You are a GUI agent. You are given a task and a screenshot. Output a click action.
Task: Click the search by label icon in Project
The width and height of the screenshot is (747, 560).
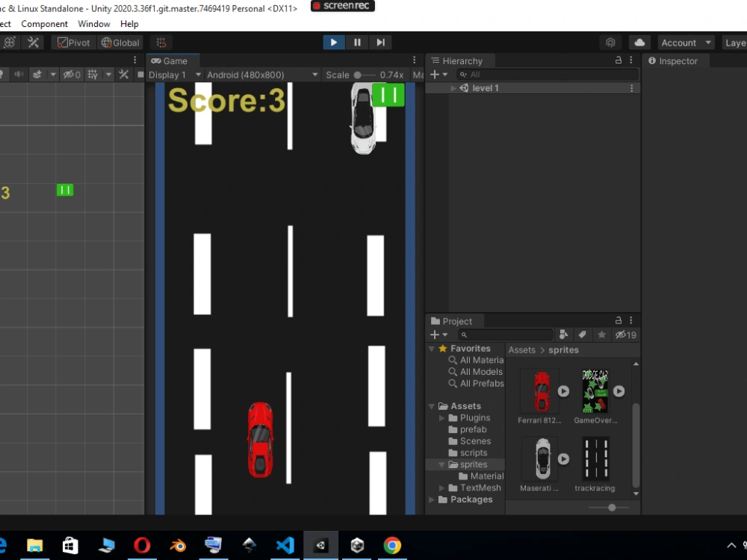584,335
